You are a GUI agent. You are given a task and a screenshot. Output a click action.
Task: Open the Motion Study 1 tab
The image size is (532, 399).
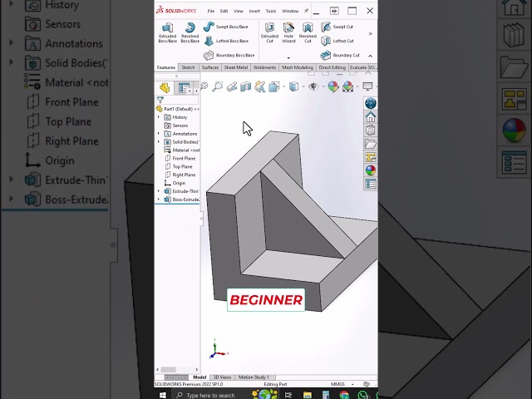coord(254,377)
